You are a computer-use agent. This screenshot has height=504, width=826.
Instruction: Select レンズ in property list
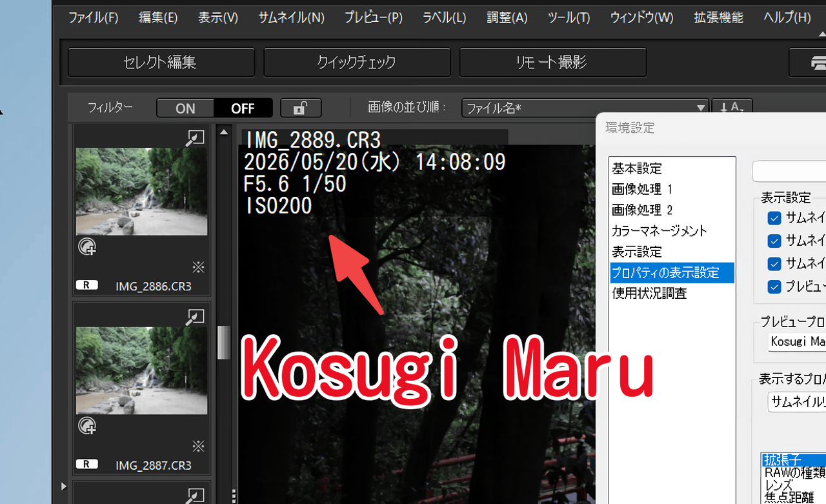794,485
